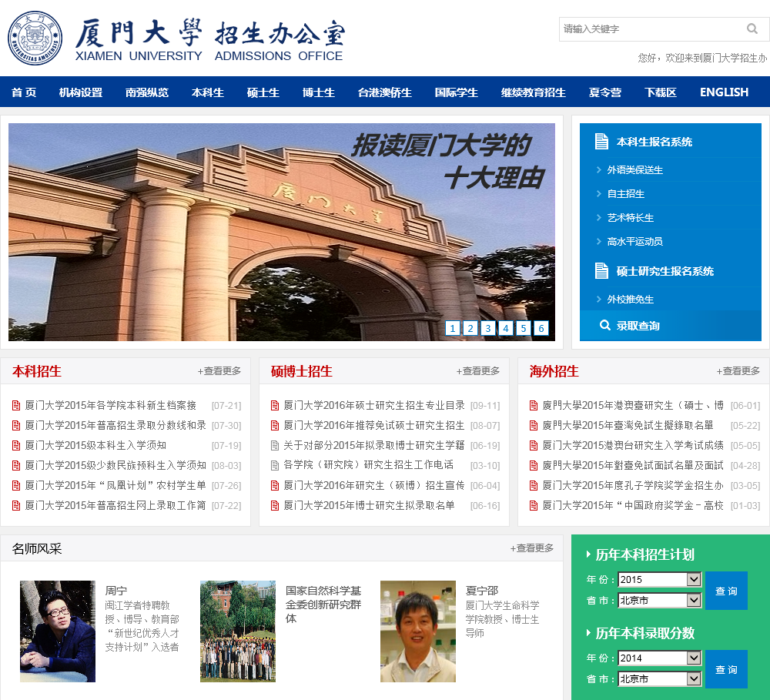Open 硕士生 navigation item
Viewport: 770px width, 700px height.
[263, 92]
